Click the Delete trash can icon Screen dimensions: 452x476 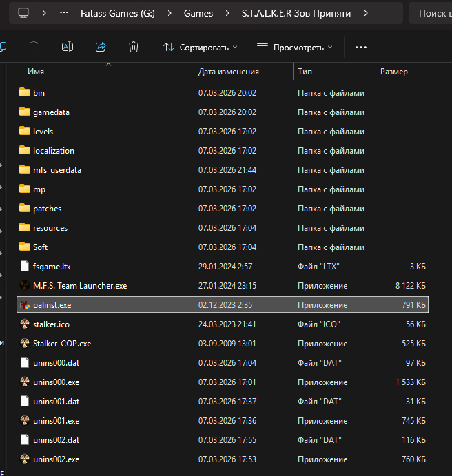134,47
